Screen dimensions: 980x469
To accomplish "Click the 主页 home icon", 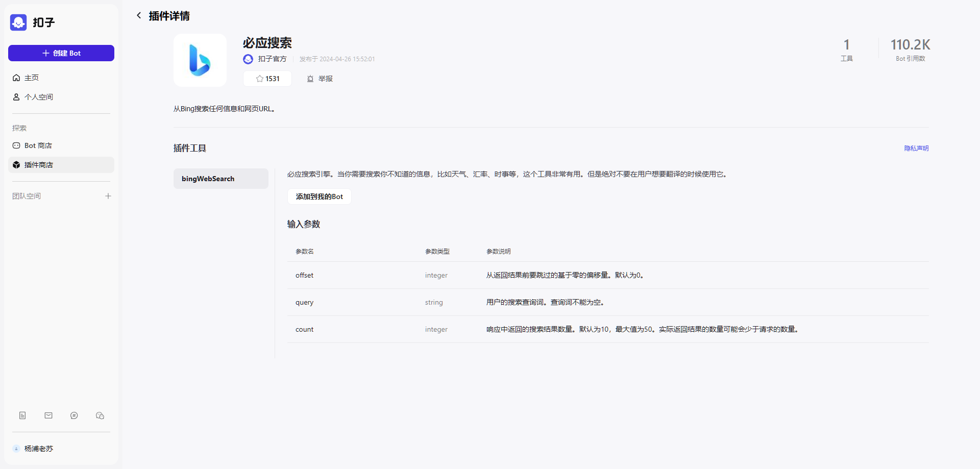I will 16,78.
